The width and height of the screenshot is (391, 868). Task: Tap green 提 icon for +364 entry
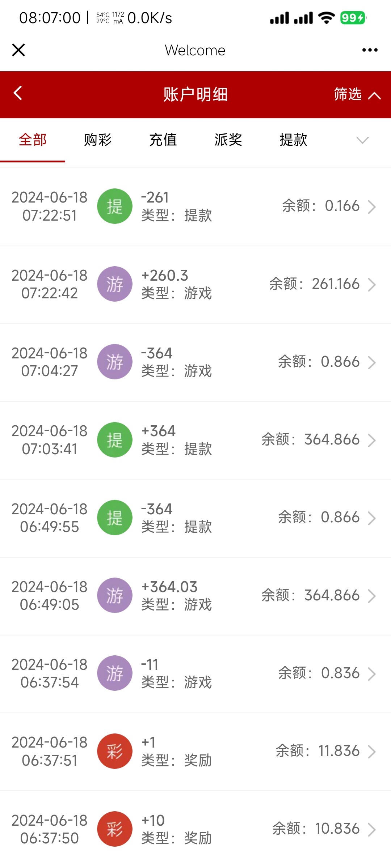pos(114,440)
